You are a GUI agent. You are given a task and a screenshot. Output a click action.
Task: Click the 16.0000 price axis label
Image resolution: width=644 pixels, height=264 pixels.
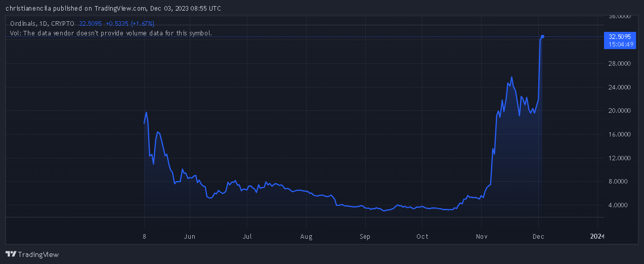[x=619, y=135]
